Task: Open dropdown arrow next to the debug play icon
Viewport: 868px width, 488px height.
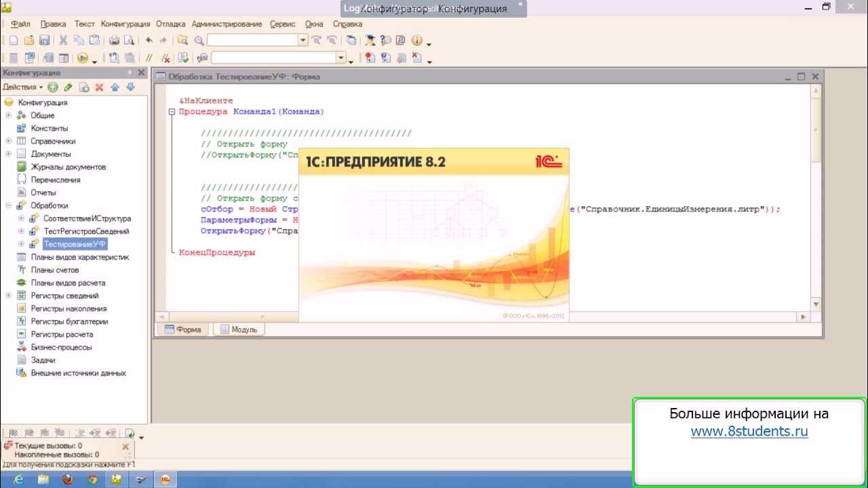Action: point(95,61)
